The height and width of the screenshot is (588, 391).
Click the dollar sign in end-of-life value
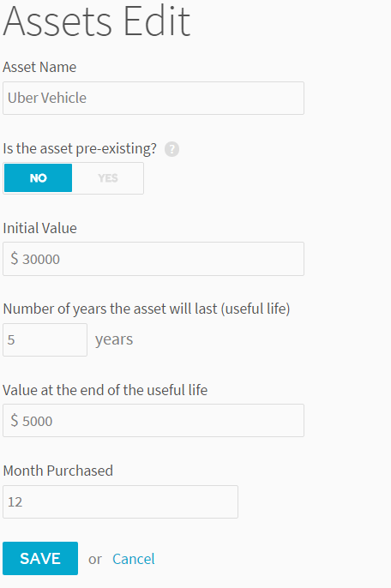point(15,420)
